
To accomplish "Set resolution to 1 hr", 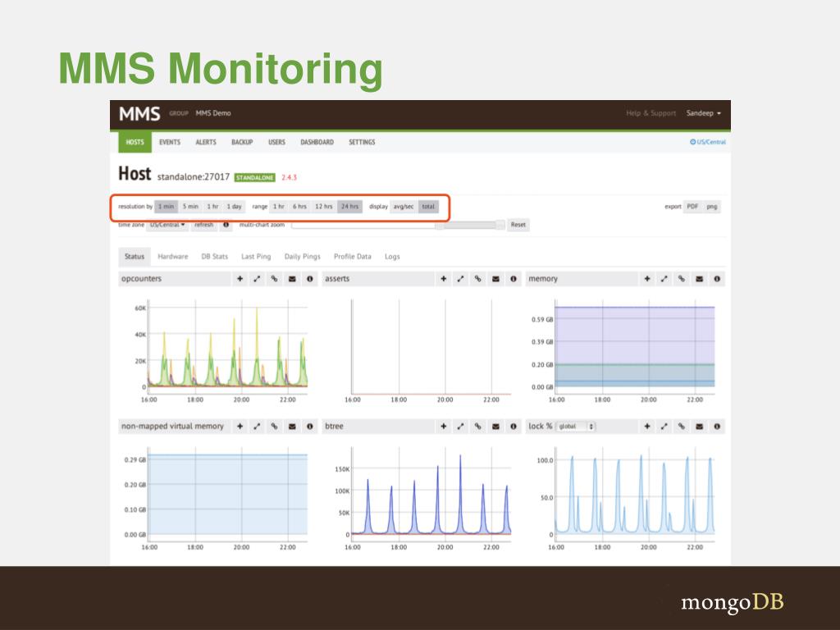I will [212, 207].
